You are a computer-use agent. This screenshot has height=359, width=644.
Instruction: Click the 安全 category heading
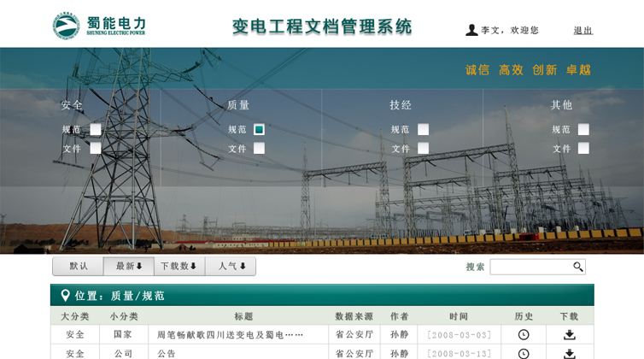[72, 105]
